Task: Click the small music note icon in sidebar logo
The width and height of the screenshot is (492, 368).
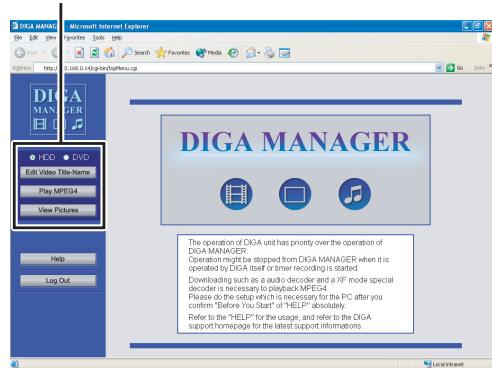Action: (77, 124)
